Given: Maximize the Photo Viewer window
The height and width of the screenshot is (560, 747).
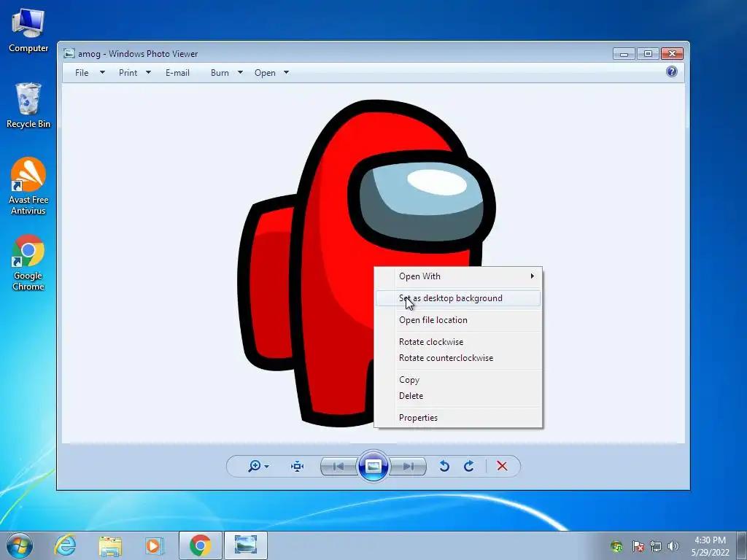Looking at the screenshot, I should pos(648,54).
